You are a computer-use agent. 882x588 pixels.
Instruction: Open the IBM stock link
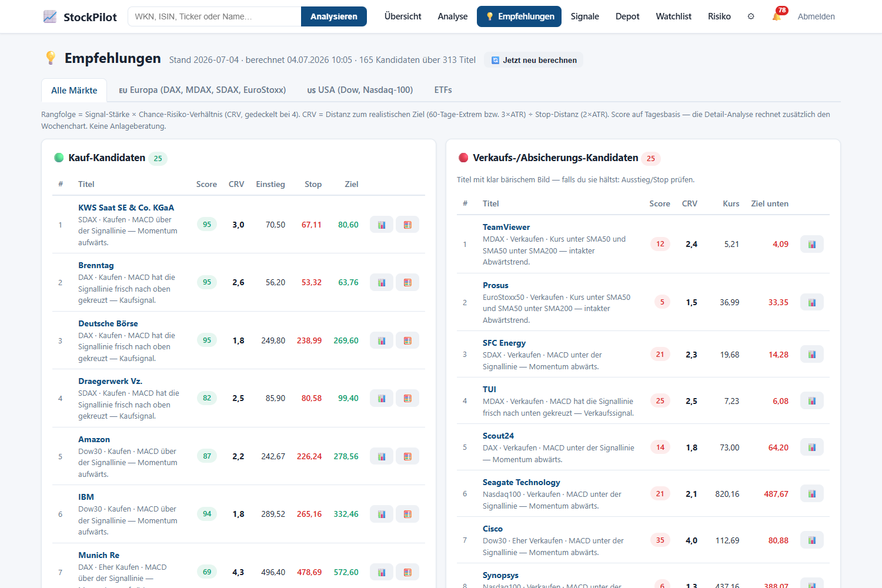[86, 497]
